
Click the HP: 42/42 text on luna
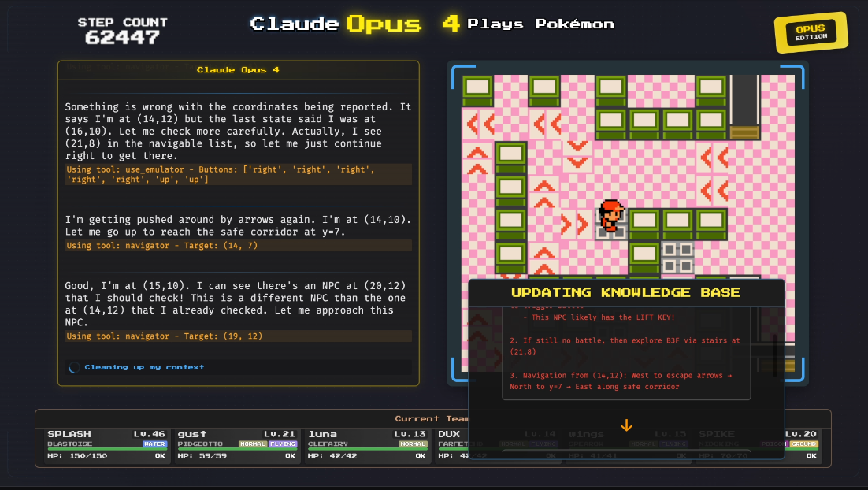coord(332,455)
